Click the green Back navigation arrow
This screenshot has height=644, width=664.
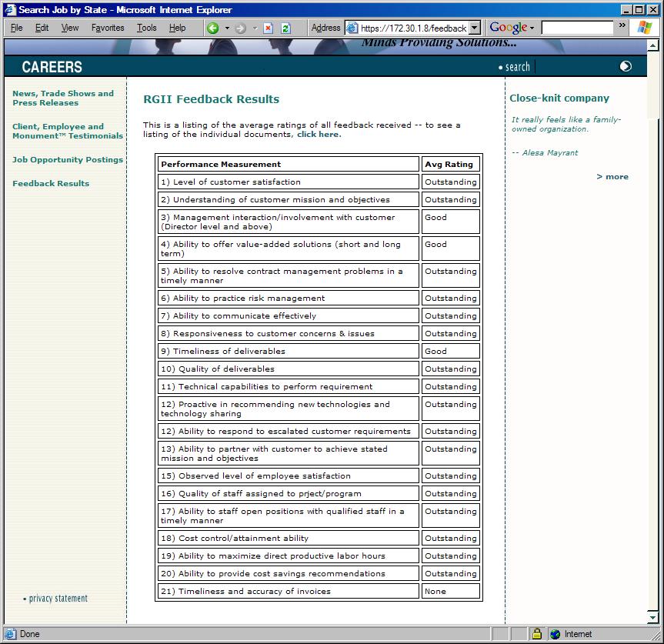point(213,28)
